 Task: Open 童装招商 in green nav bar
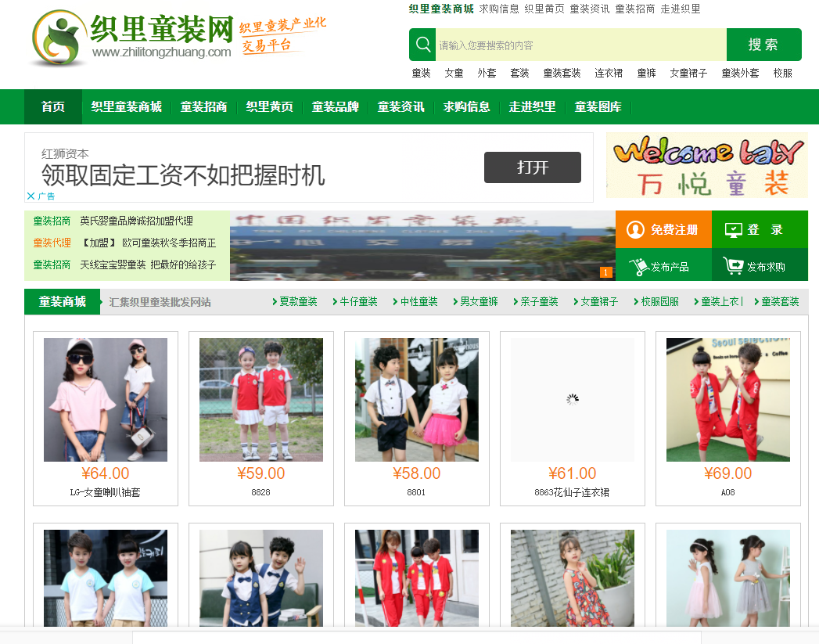(x=203, y=106)
